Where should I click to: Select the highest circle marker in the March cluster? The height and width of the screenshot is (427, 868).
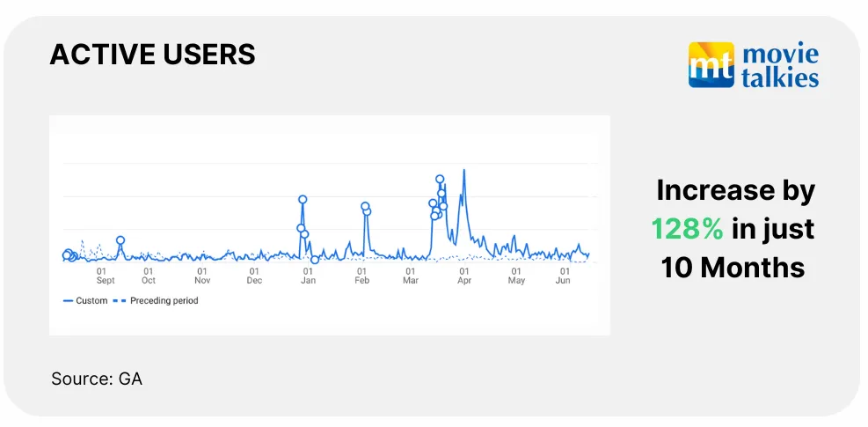tap(440, 180)
